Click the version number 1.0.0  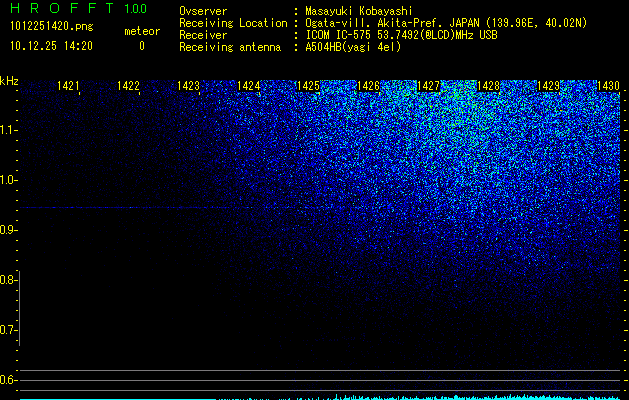coord(136,9)
